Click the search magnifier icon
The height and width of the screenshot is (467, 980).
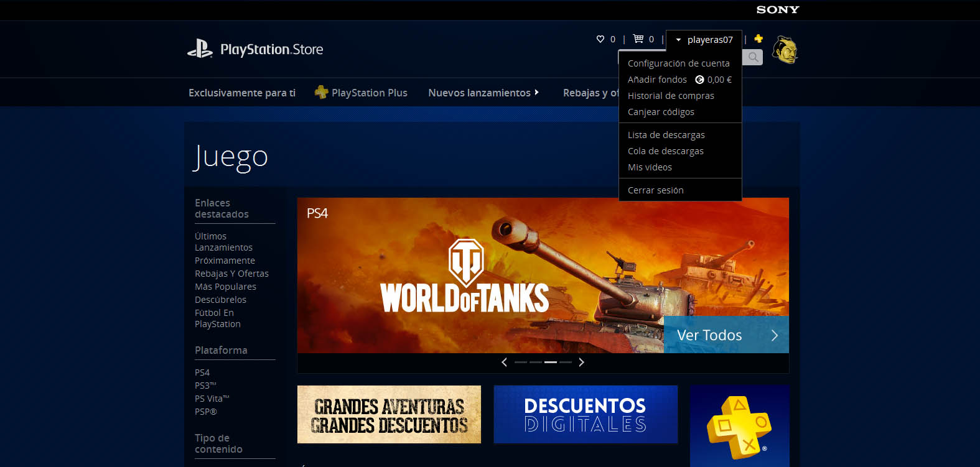point(753,57)
